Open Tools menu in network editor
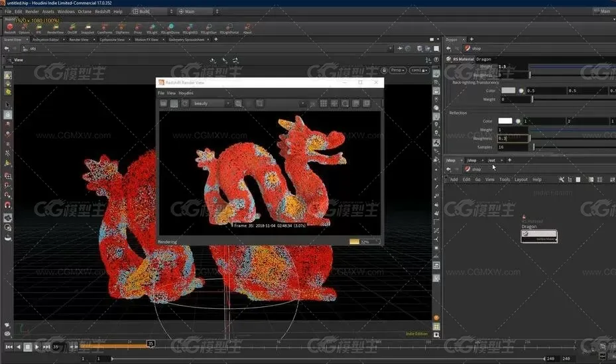This screenshot has width=616, height=364. 505,180
